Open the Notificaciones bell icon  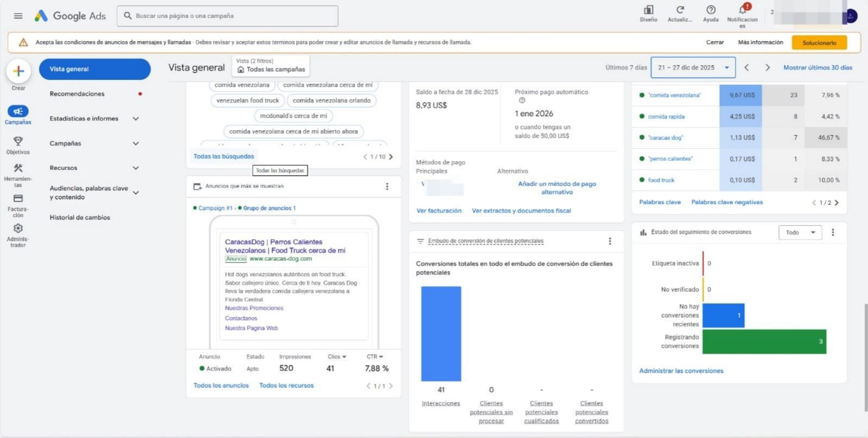pyautogui.click(x=743, y=9)
